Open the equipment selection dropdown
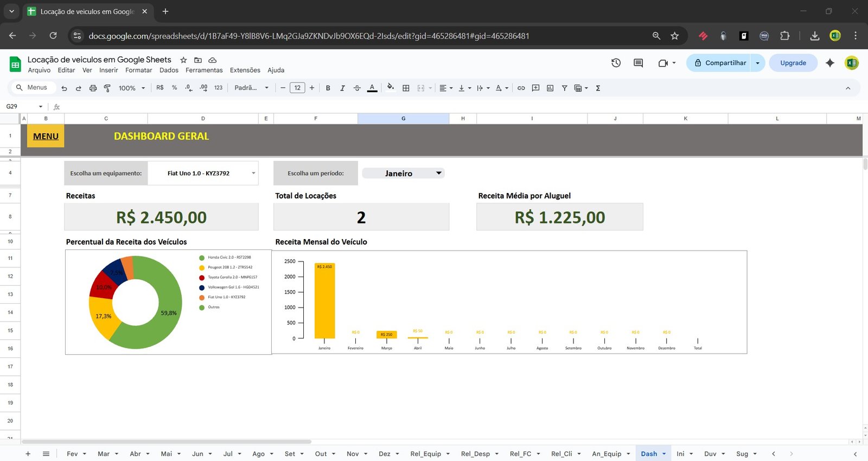The height and width of the screenshot is (461, 868). tap(253, 174)
